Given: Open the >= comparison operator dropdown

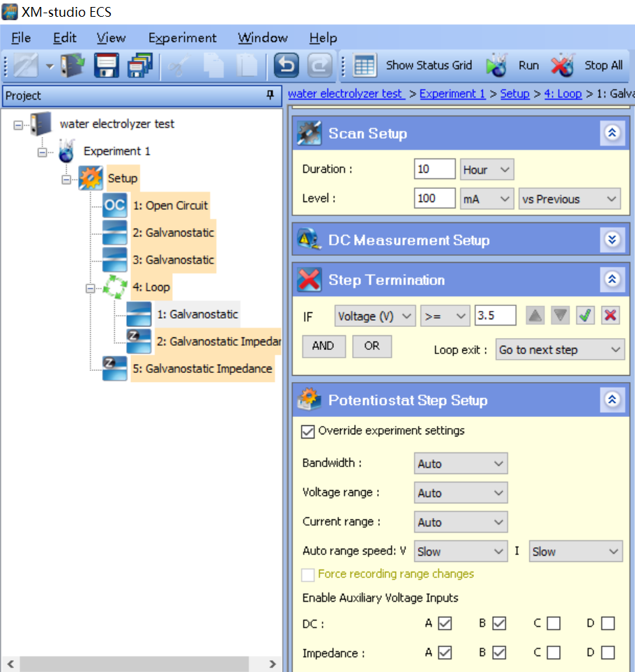Looking at the screenshot, I should [x=445, y=316].
